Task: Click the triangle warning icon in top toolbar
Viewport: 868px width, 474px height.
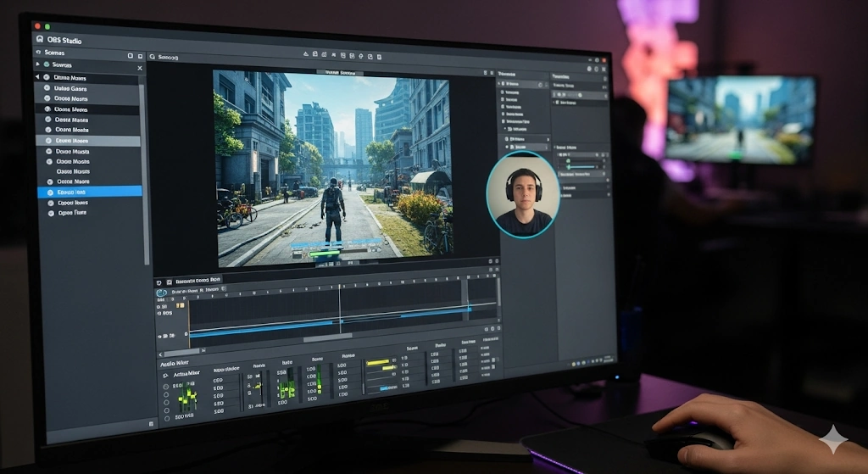Action: pos(305,54)
